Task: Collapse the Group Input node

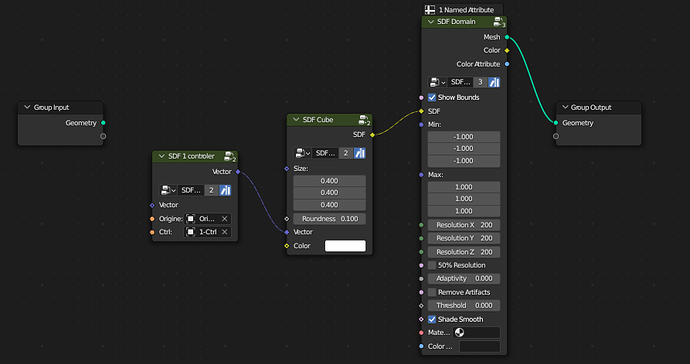Action: coord(27,107)
